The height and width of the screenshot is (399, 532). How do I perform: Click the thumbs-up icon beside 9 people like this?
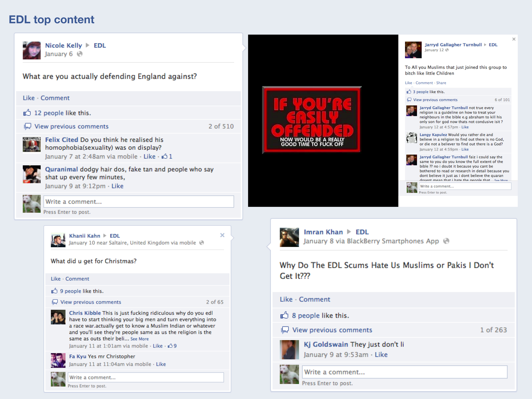(54, 291)
